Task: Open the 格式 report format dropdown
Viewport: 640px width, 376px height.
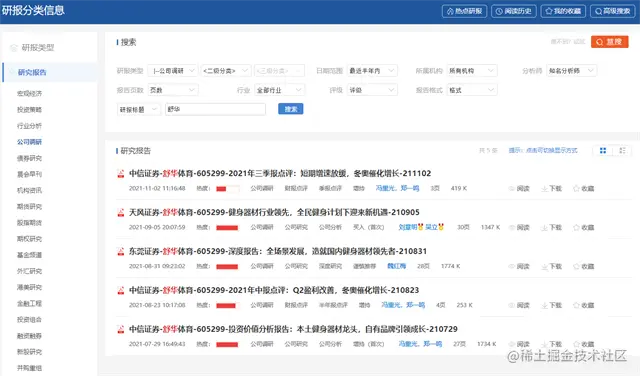Action: coord(472,90)
